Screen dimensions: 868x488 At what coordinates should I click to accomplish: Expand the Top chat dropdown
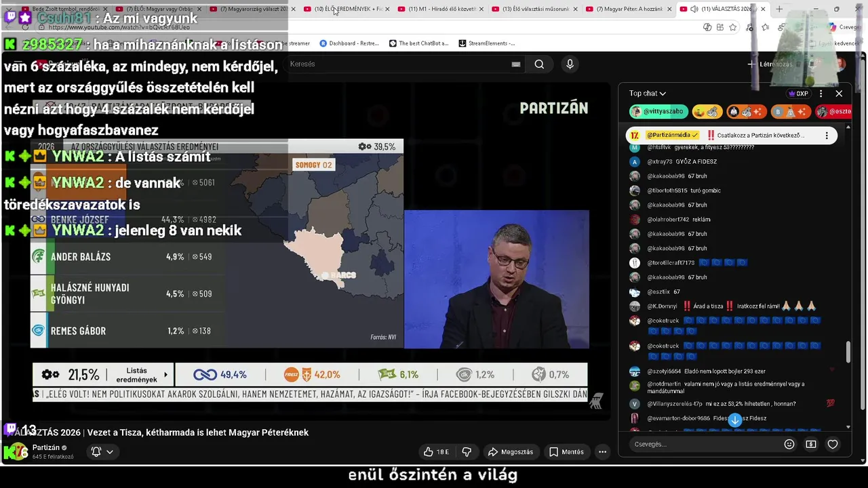pyautogui.click(x=648, y=94)
